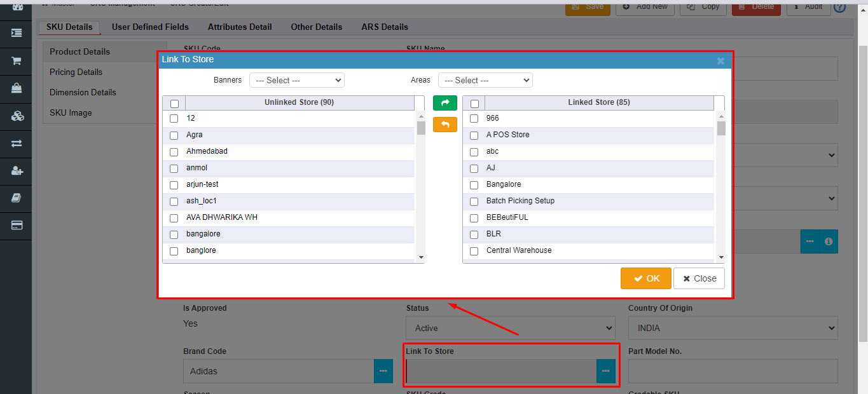Open Country Of Origin dropdown showing INDIA
The height and width of the screenshot is (394, 868).
(x=733, y=328)
